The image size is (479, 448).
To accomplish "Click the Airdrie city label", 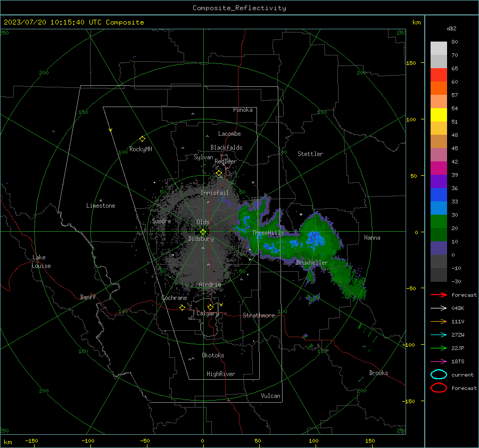I will tap(210, 284).
